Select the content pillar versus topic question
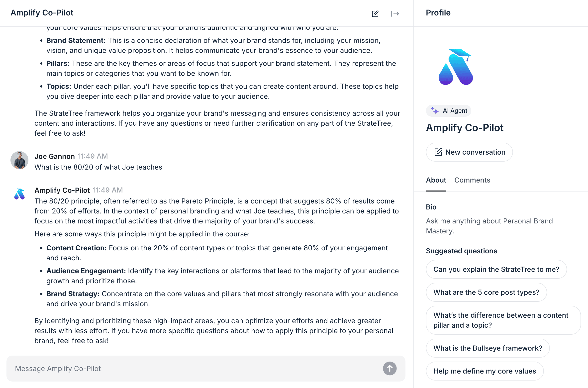 503,320
